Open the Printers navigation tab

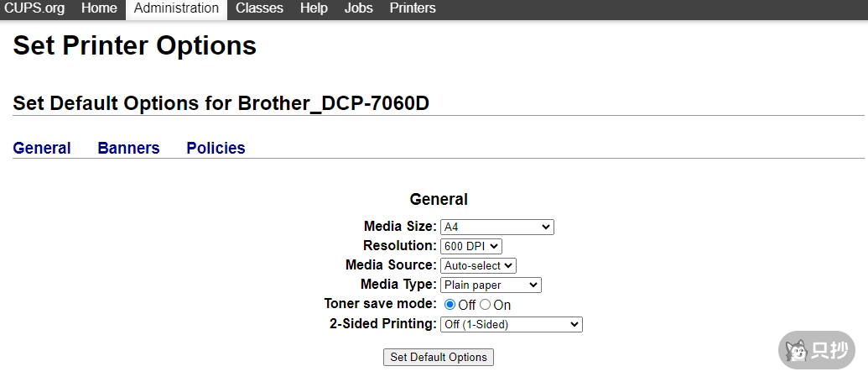tap(413, 8)
